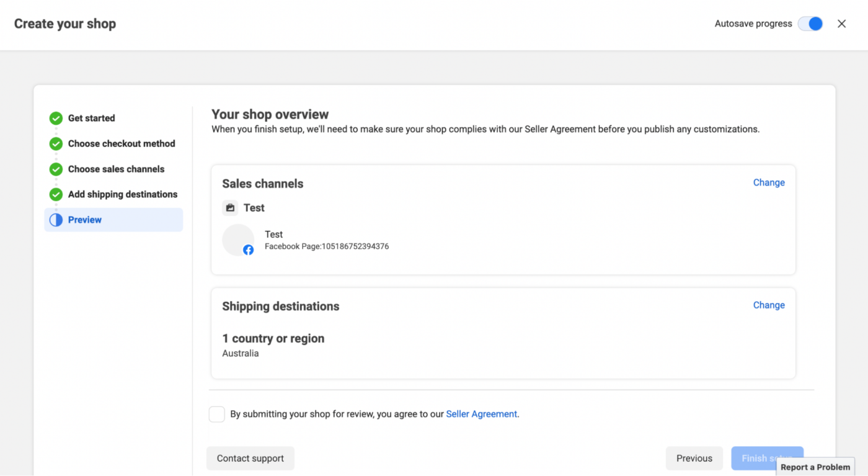Click the Facebook logo badge on the Test page avatar
The height and width of the screenshot is (476, 868).
(248, 249)
